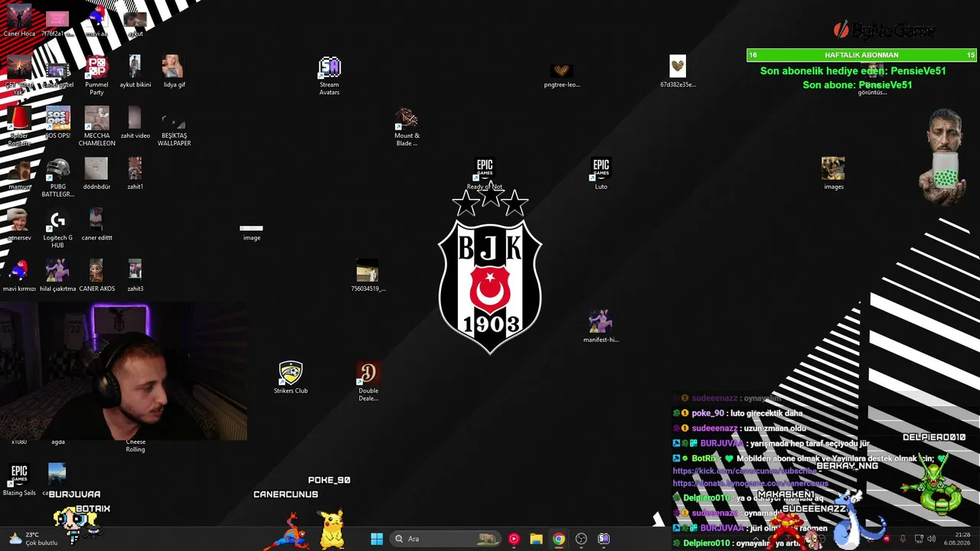Launch the Stream Avatars desktop shortcut

[x=329, y=76]
